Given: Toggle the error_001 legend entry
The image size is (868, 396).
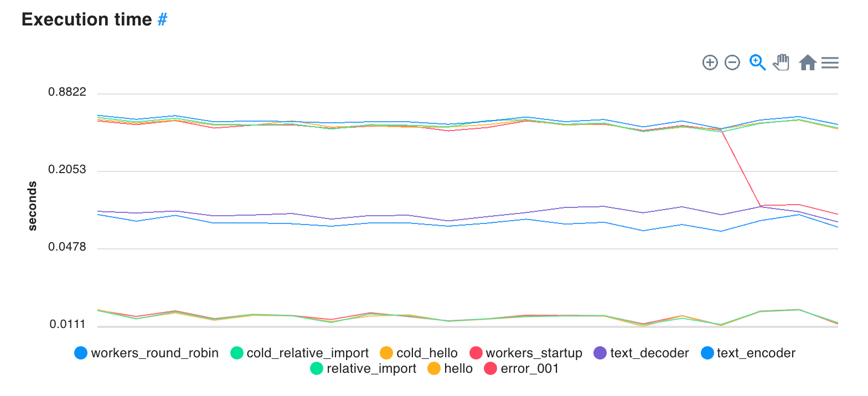Looking at the screenshot, I should [521, 368].
